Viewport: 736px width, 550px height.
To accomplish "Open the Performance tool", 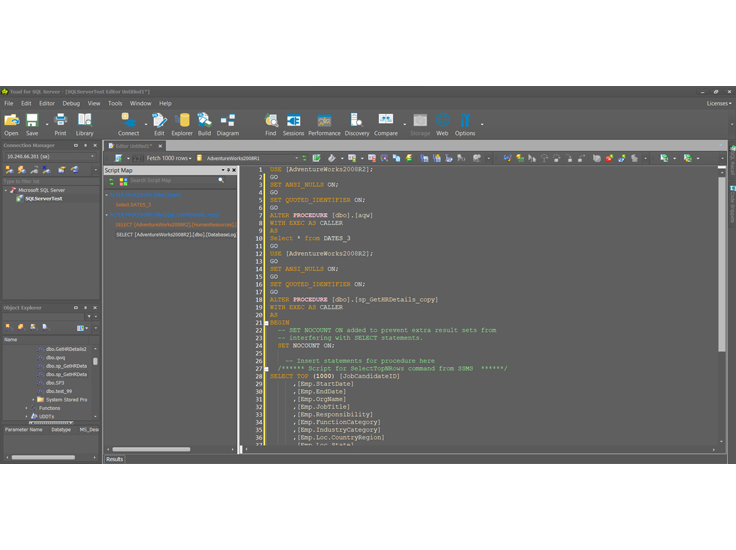I will tap(324, 124).
